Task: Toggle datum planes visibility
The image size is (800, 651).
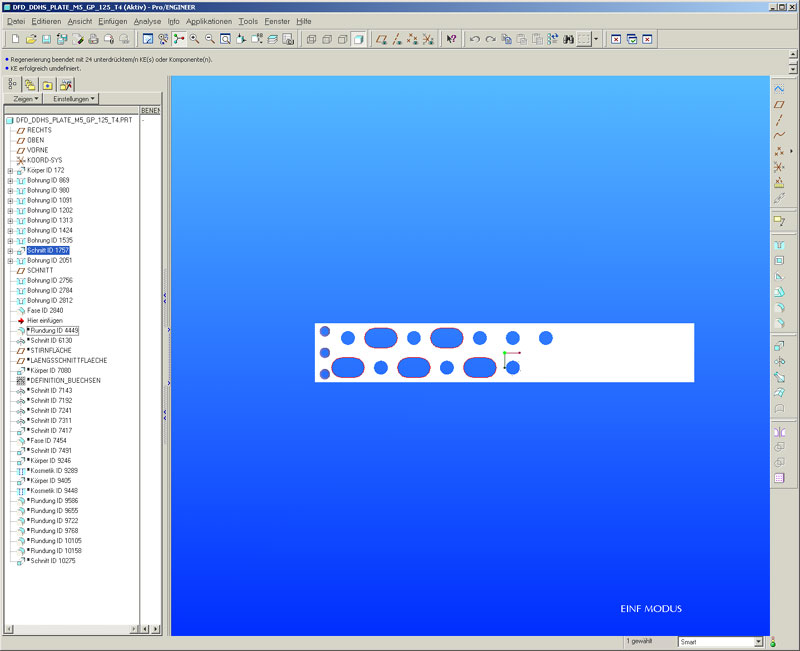Action: point(381,39)
